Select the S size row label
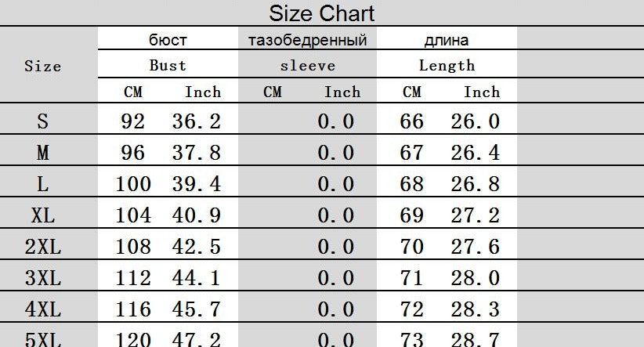Image resolution: width=644 pixels, height=347 pixels. click(42, 121)
